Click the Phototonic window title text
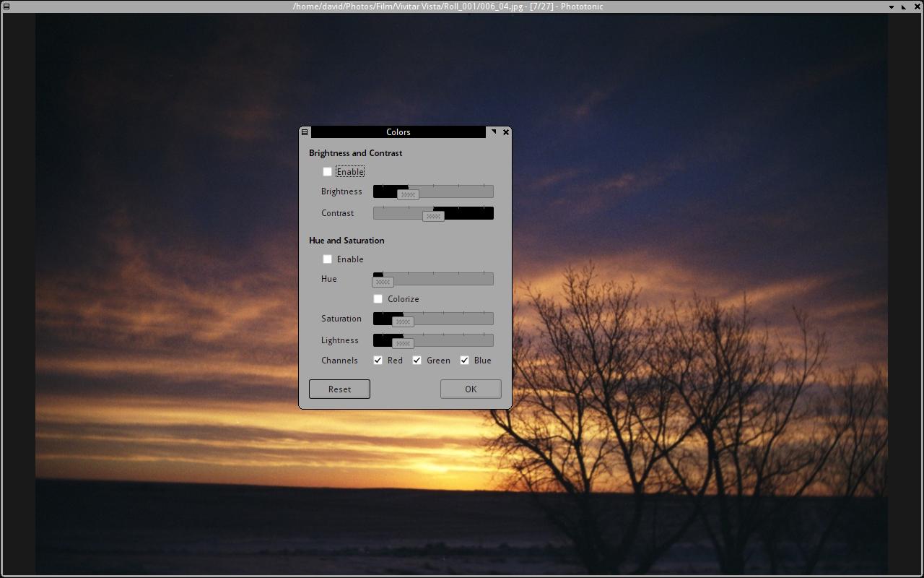Image resolution: width=924 pixels, height=578 pixels. (x=448, y=7)
